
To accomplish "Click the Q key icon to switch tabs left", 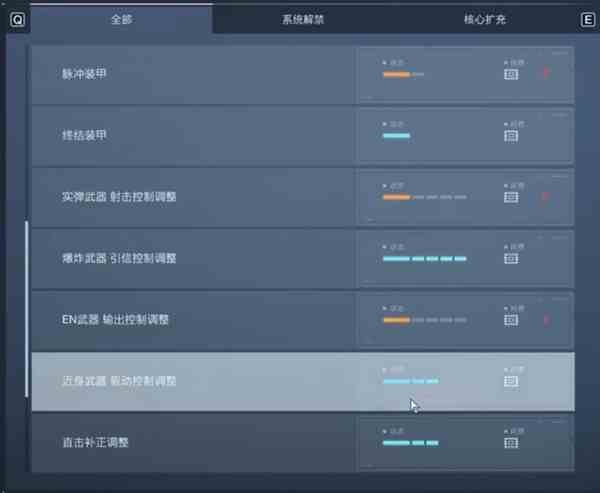I will click(x=18, y=19).
